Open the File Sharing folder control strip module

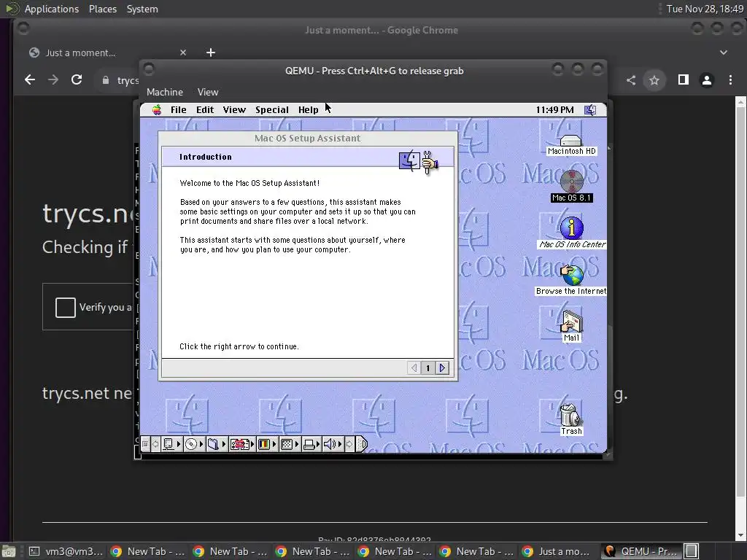(x=216, y=444)
